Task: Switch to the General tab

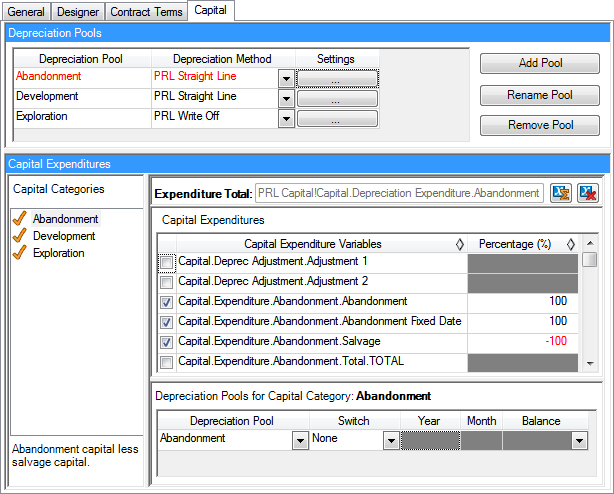Action: [x=26, y=12]
